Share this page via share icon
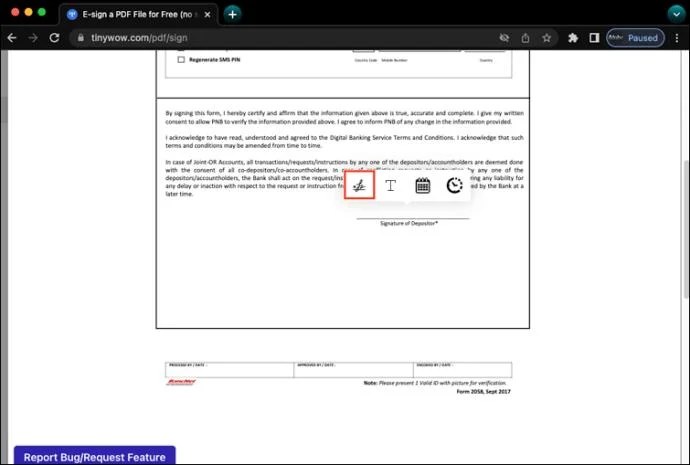Image resolution: width=690 pixels, height=465 pixels. click(525, 38)
